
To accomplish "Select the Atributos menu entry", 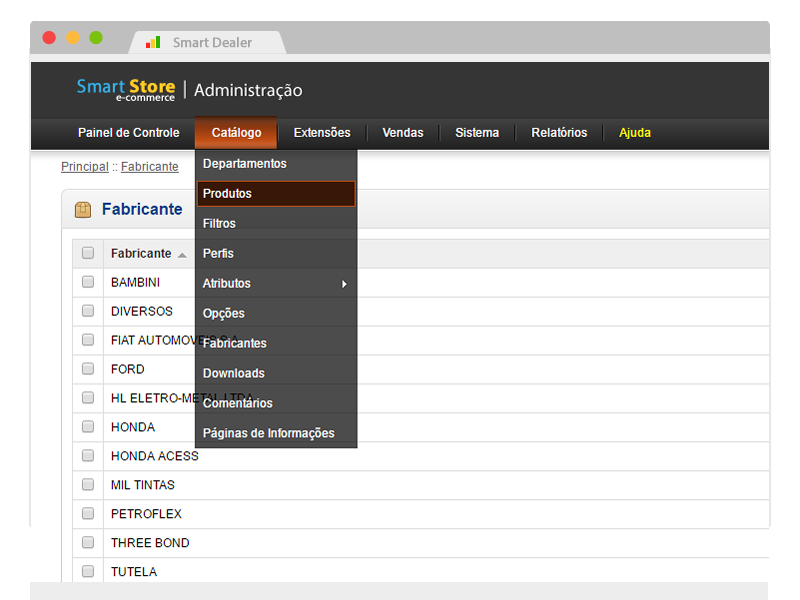I will tap(276, 284).
